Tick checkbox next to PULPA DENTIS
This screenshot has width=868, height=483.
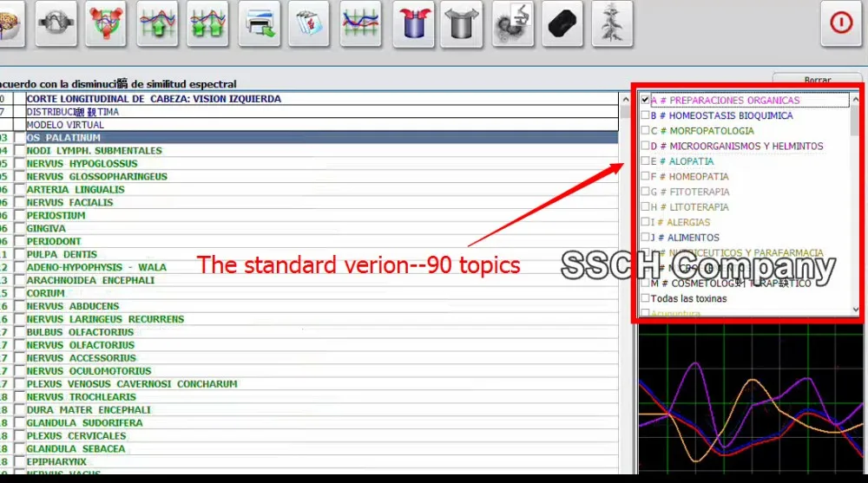click(19, 254)
